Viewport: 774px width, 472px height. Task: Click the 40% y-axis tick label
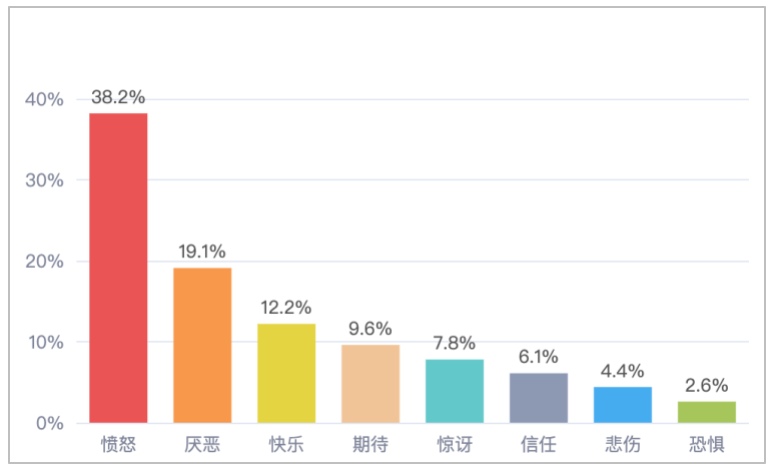click(x=45, y=100)
